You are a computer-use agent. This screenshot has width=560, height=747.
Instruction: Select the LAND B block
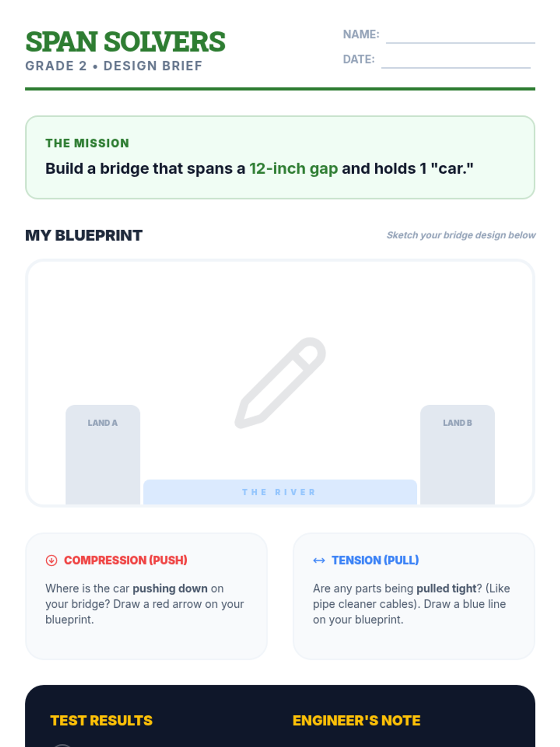(x=457, y=455)
